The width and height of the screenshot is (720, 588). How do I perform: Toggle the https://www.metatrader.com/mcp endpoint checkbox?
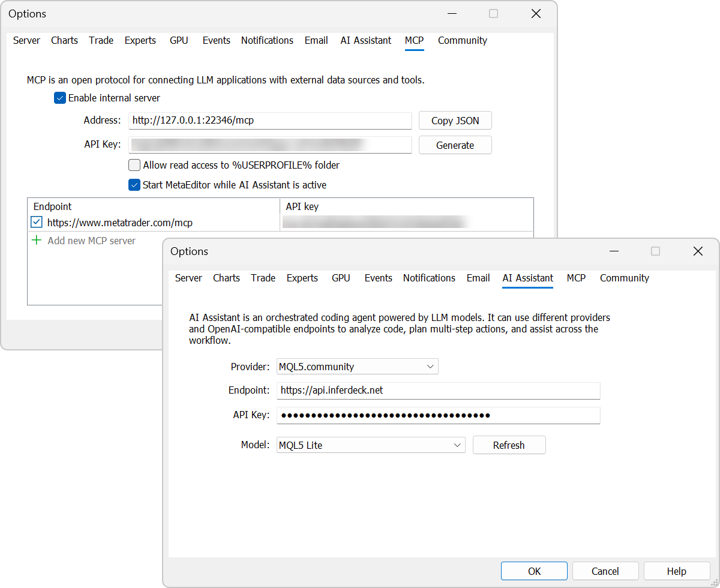(37, 223)
